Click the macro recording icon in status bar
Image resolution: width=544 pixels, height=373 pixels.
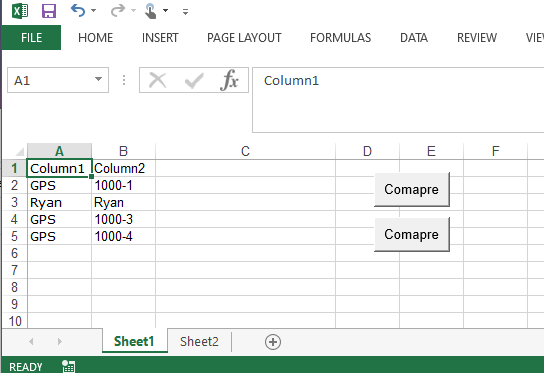coord(68,366)
